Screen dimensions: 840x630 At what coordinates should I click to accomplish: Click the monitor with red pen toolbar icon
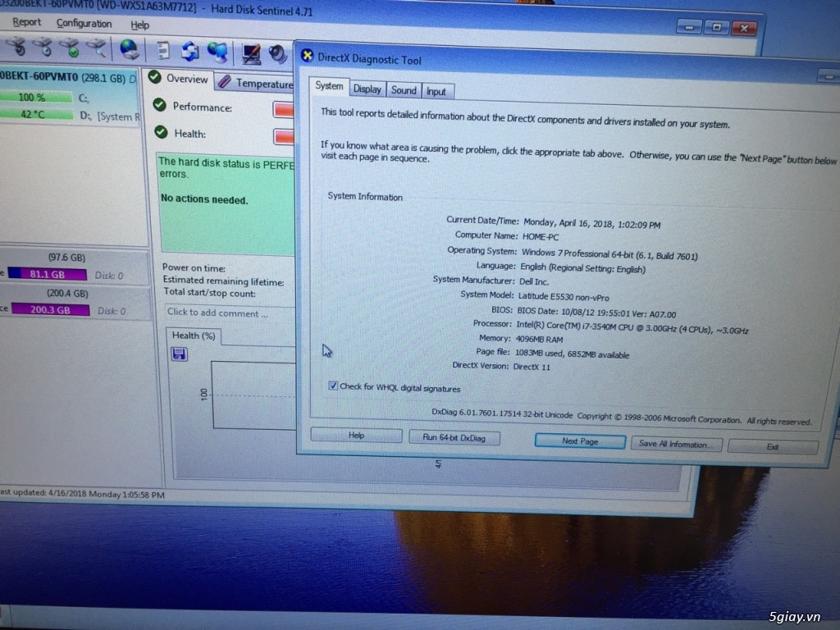251,53
